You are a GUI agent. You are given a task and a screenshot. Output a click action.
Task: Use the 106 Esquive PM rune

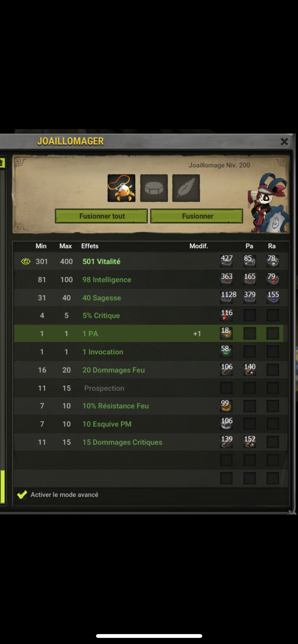coord(226,423)
